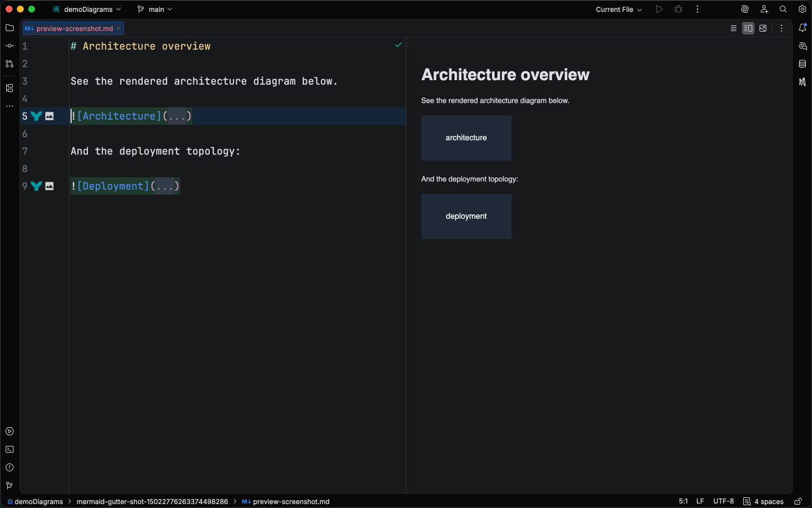Click image gutter icon on line 5

coord(50,116)
